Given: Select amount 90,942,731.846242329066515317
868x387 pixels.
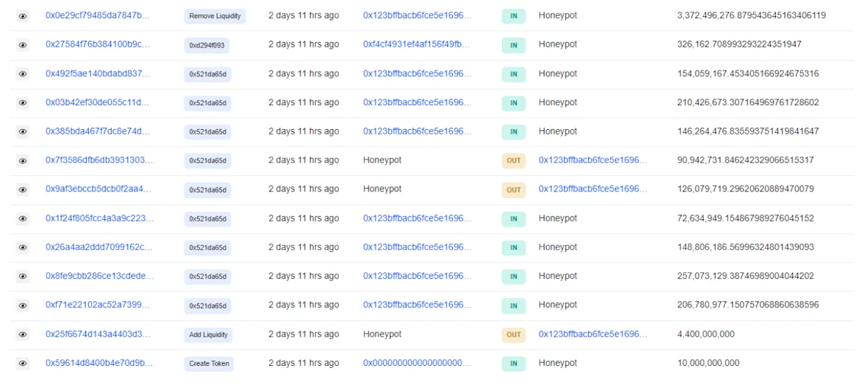Looking at the screenshot, I should pos(745,160).
